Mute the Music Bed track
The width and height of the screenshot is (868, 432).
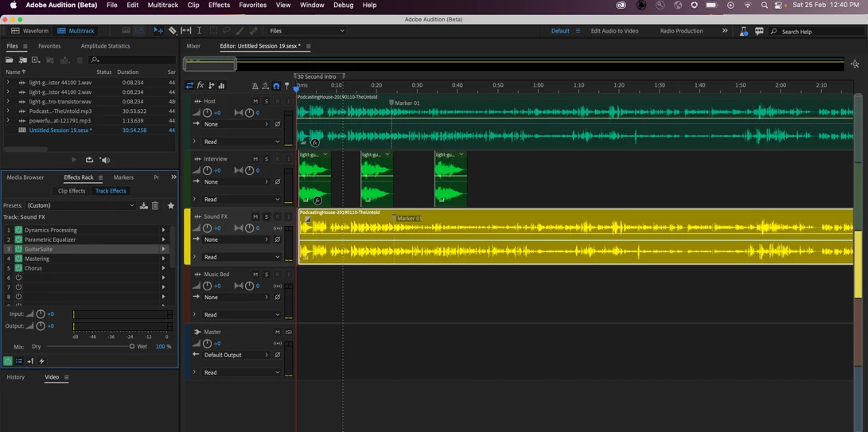255,274
